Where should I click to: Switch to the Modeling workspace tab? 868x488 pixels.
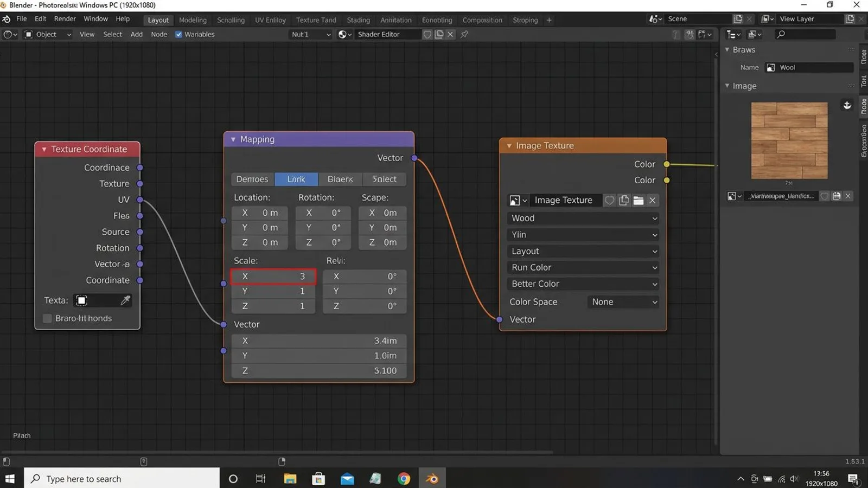click(x=193, y=20)
